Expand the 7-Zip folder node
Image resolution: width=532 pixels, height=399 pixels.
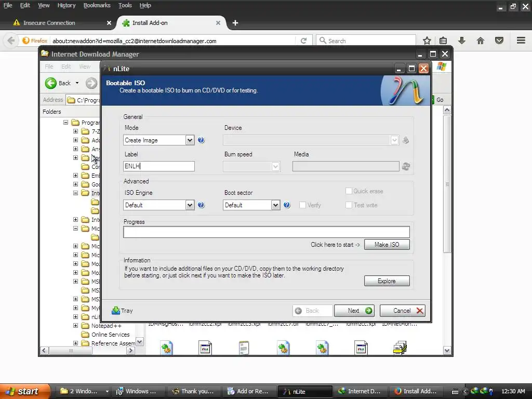75,131
